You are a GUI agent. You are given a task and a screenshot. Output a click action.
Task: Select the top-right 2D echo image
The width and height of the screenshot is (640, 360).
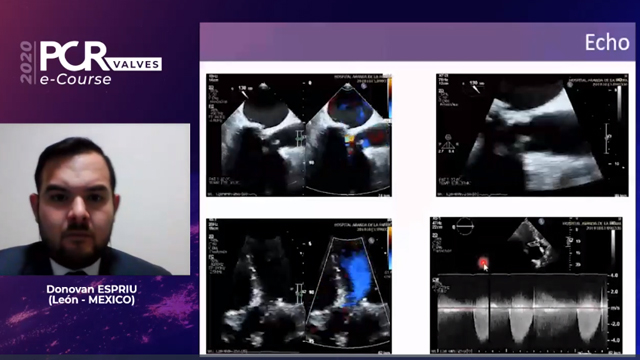point(532,135)
